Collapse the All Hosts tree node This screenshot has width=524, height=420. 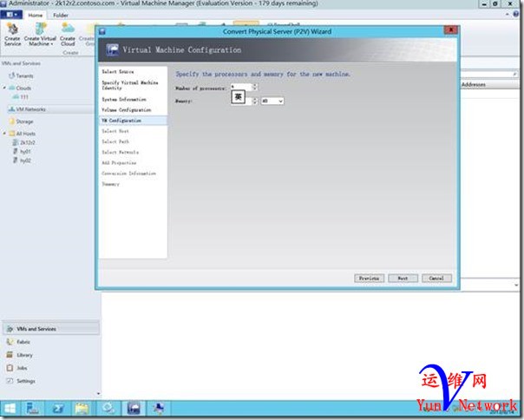(x=4, y=134)
